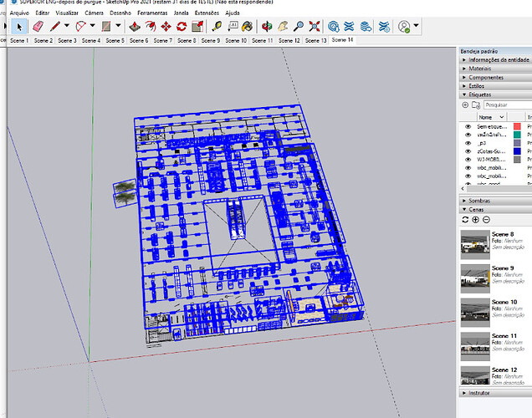
Task: Select the Text label tool
Action: [233, 27]
